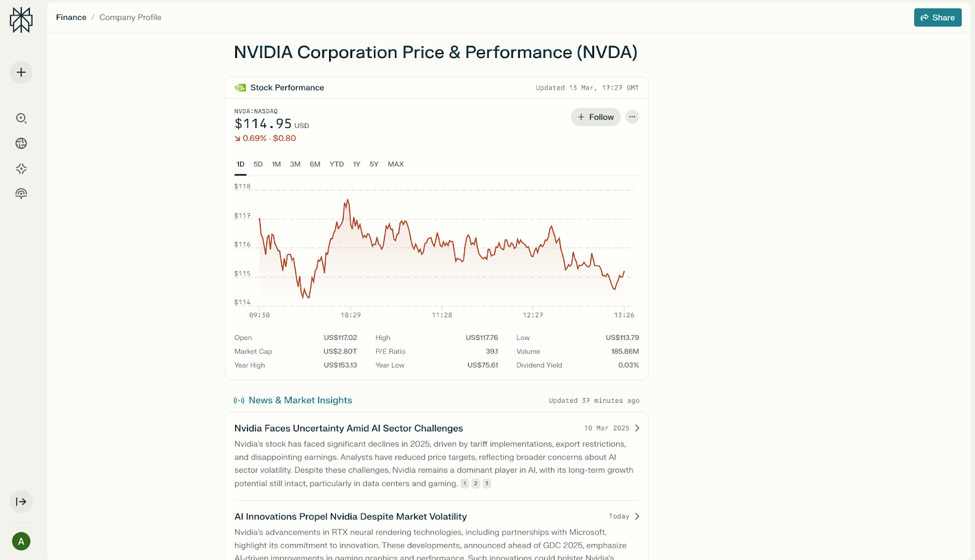Open the three-dot more options menu

point(632,117)
